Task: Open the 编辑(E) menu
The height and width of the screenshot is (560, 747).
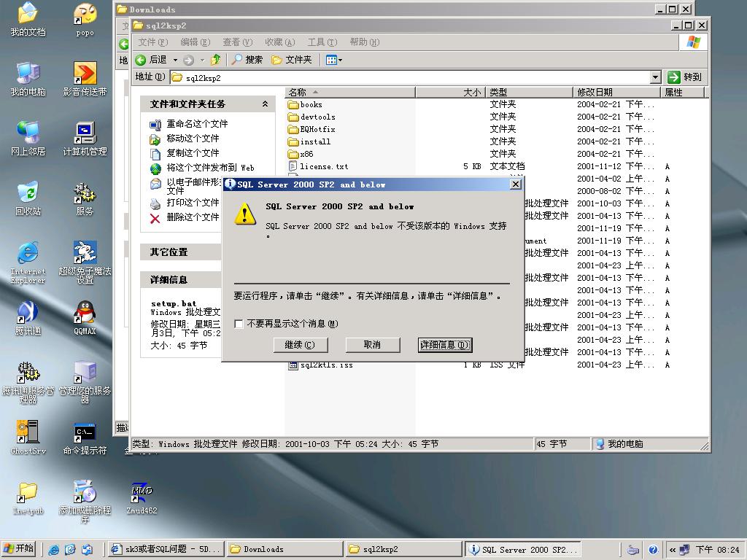Action: coord(196,42)
